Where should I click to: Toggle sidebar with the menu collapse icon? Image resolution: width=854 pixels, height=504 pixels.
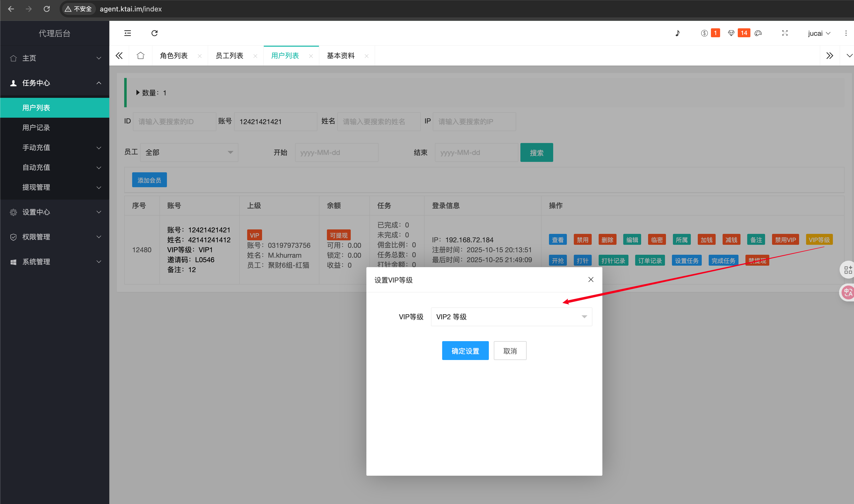pos(127,33)
